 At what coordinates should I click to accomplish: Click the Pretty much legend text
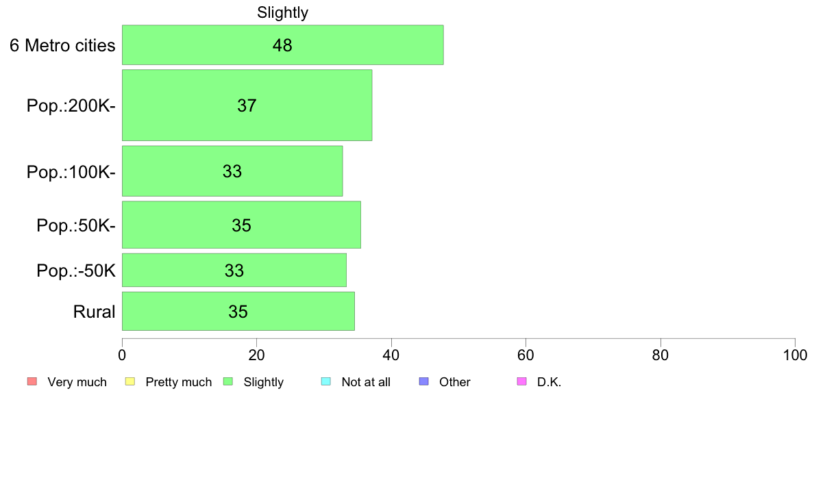pyautogui.click(x=179, y=382)
